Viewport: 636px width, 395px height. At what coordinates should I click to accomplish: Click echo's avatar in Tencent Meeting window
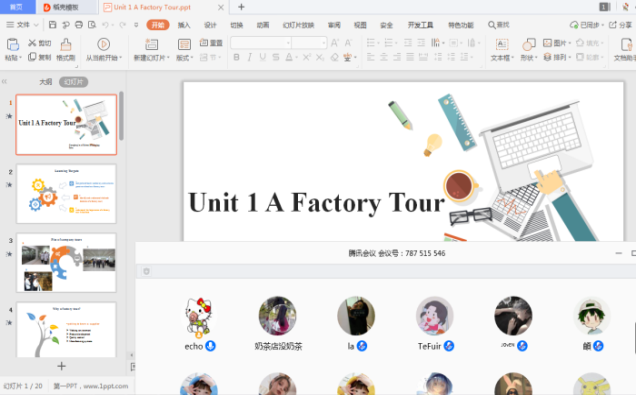(x=198, y=316)
